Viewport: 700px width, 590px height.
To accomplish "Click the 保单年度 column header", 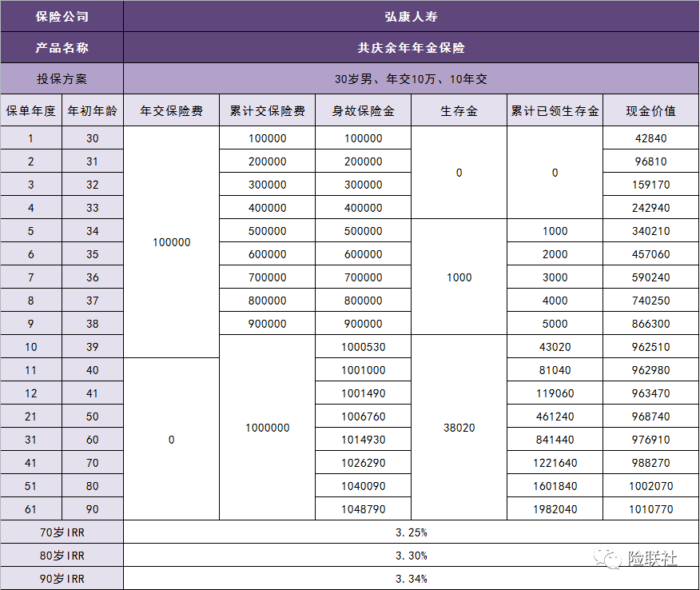I will 31,111.
